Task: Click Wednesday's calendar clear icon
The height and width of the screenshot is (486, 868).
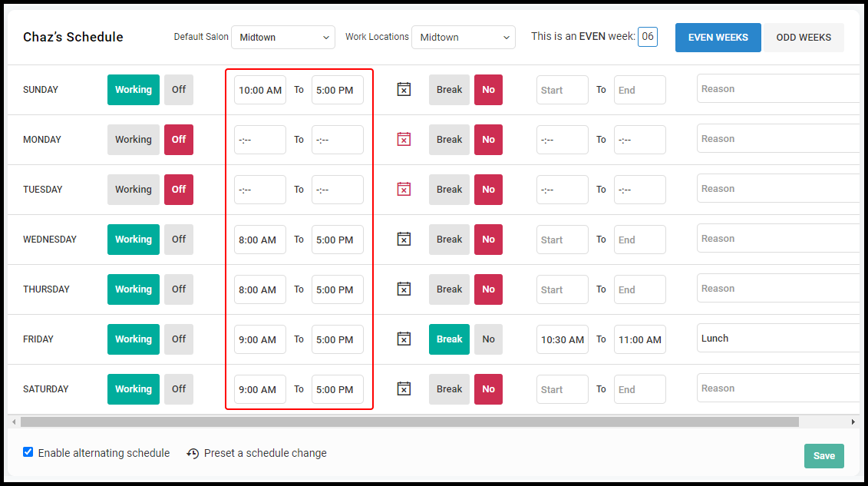Action: coord(404,239)
